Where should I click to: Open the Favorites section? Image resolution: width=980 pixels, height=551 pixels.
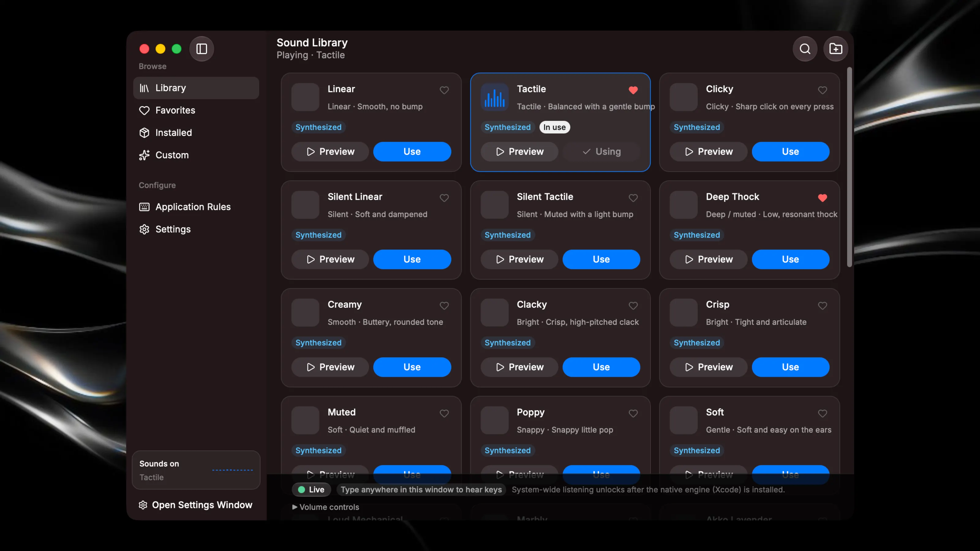[196, 110]
